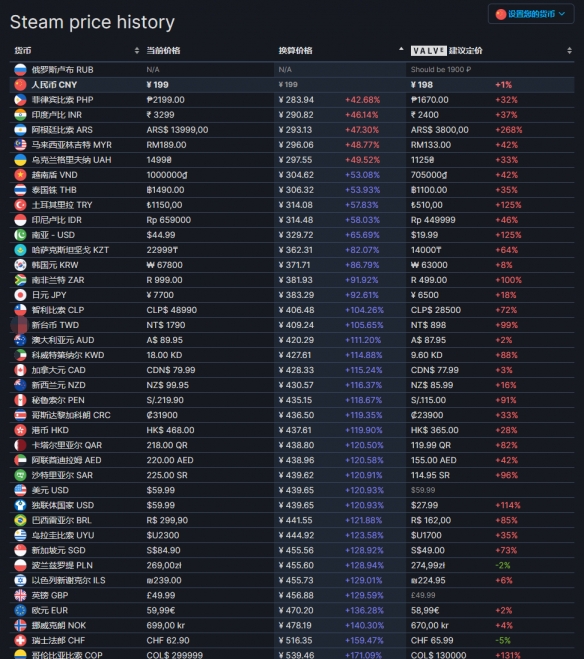This screenshot has width=584, height=659.
Task: Click the Norway flag icon in NOK row
Action: click(20, 626)
